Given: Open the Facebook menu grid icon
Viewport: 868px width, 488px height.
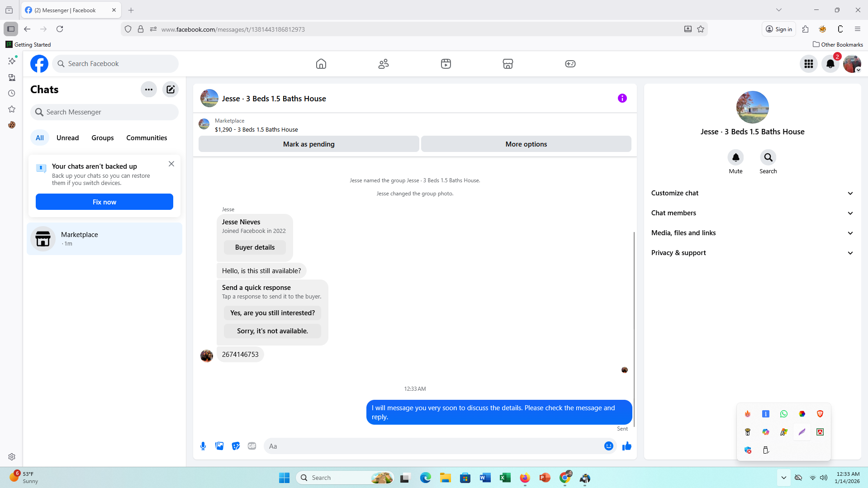Looking at the screenshot, I should pyautogui.click(x=808, y=64).
